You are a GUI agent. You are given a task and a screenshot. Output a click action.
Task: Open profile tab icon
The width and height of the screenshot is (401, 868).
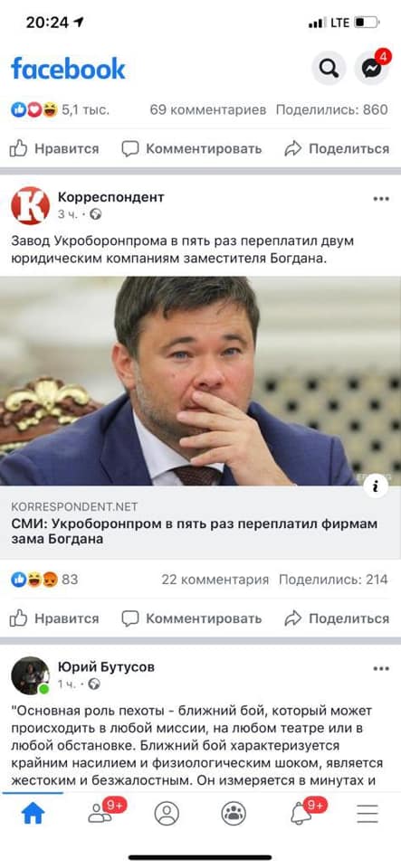point(167,814)
